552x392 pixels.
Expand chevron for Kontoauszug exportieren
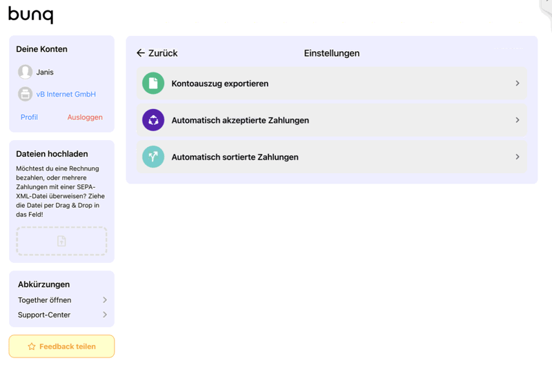point(517,84)
